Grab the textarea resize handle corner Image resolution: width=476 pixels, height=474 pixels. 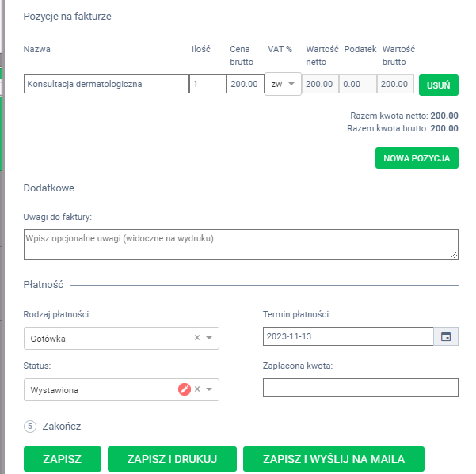point(455,255)
